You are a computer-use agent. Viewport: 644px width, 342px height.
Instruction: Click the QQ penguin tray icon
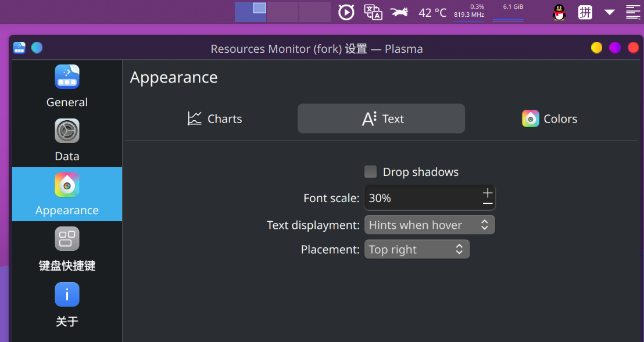point(559,12)
